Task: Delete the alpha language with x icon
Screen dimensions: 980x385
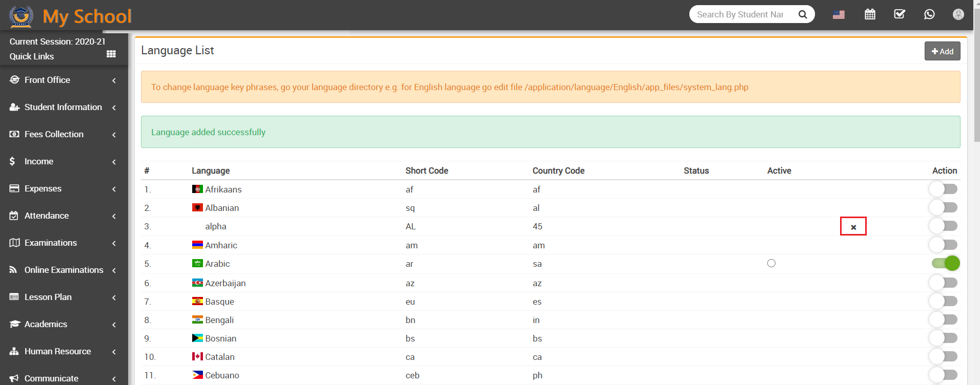Action: pos(853,227)
